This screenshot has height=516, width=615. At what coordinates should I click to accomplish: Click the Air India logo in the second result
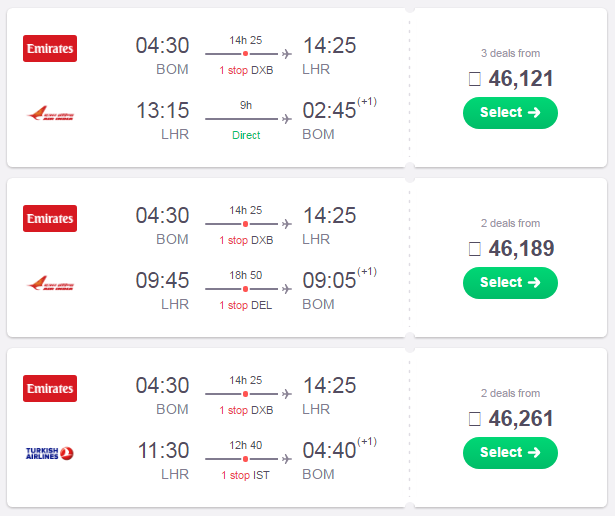coord(50,283)
